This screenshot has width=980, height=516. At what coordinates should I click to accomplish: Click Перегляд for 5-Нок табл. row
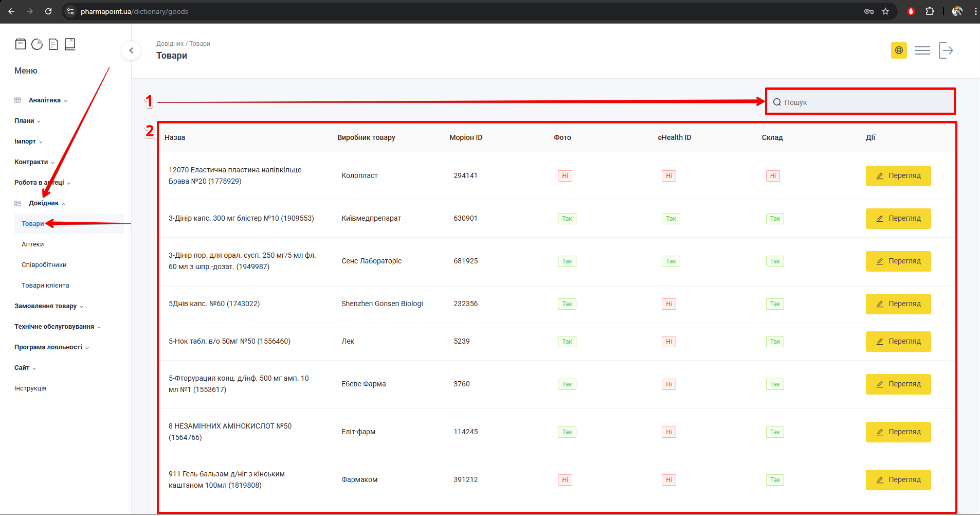(898, 342)
